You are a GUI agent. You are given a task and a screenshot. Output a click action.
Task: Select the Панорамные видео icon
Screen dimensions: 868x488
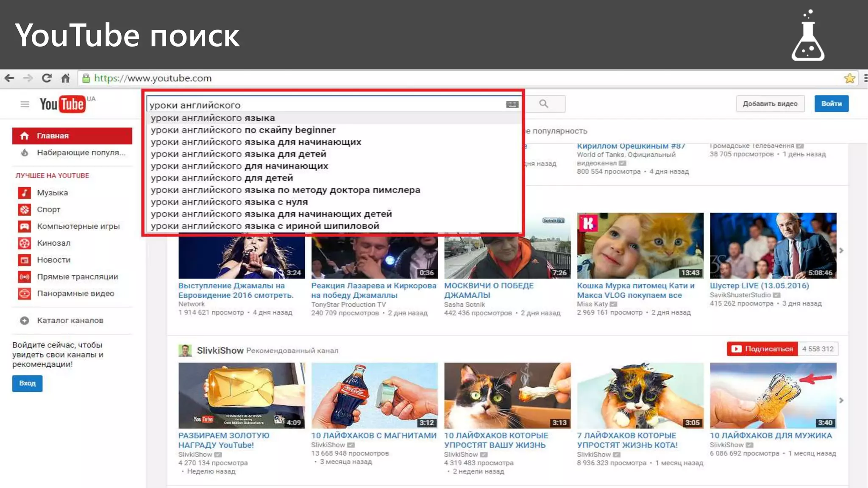click(25, 293)
